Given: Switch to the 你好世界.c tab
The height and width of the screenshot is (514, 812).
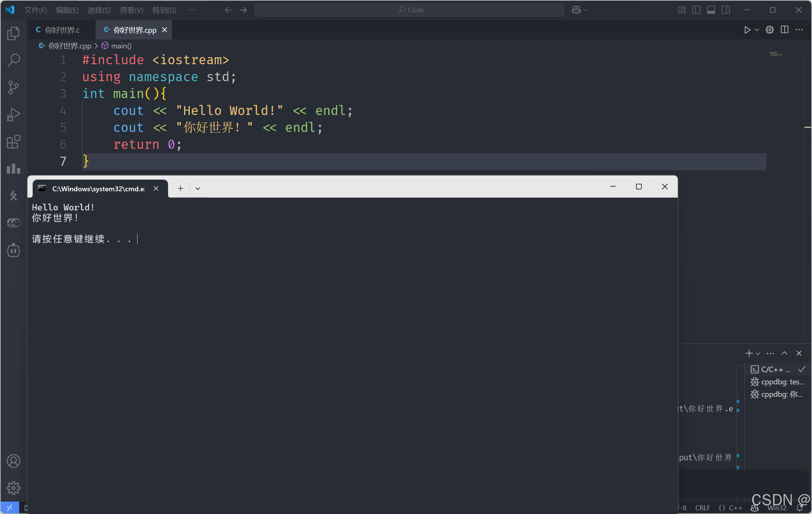Looking at the screenshot, I should pos(62,30).
